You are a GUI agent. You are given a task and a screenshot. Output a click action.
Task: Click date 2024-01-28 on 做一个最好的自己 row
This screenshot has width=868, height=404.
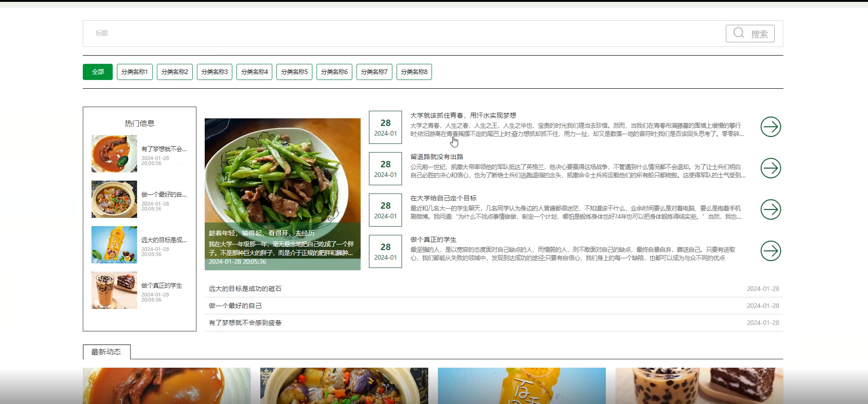coord(763,306)
